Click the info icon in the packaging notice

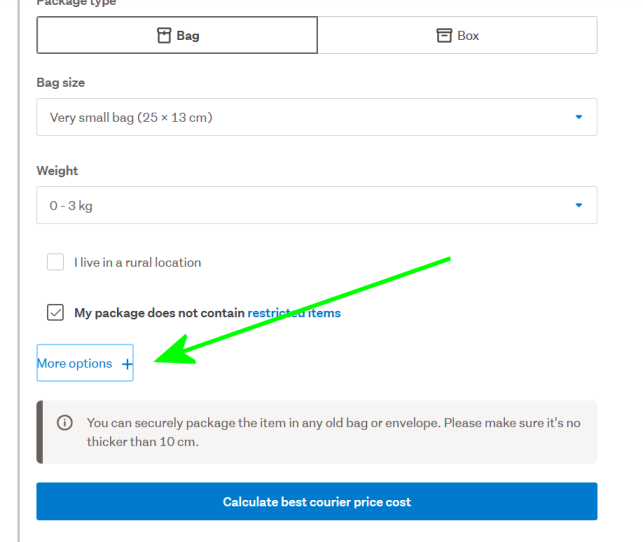[65, 423]
